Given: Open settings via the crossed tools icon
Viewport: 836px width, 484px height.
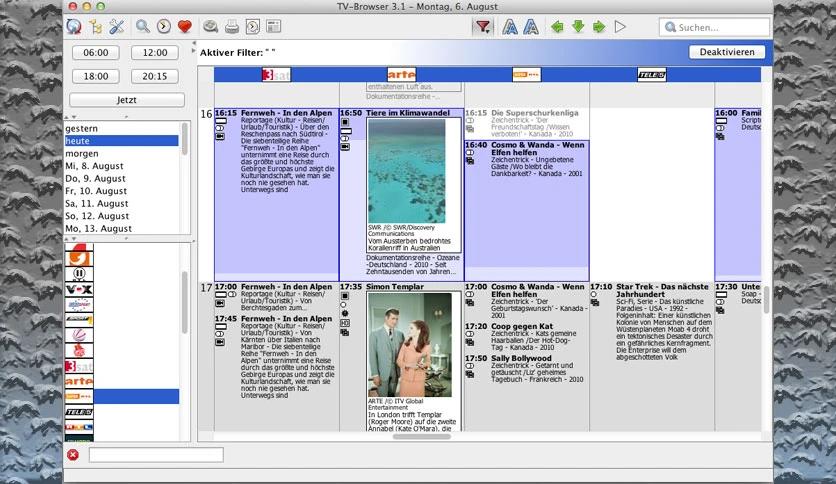Looking at the screenshot, I should 116,27.
